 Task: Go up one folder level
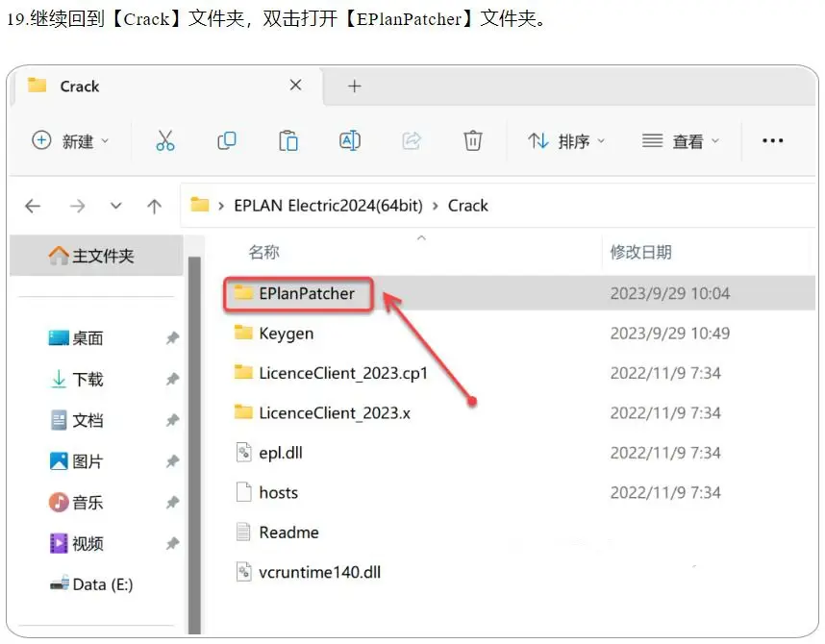pyautogui.click(x=154, y=206)
